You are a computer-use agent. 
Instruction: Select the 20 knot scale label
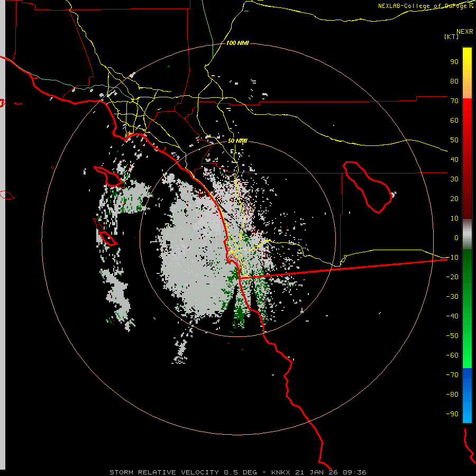tap(454, 198)
